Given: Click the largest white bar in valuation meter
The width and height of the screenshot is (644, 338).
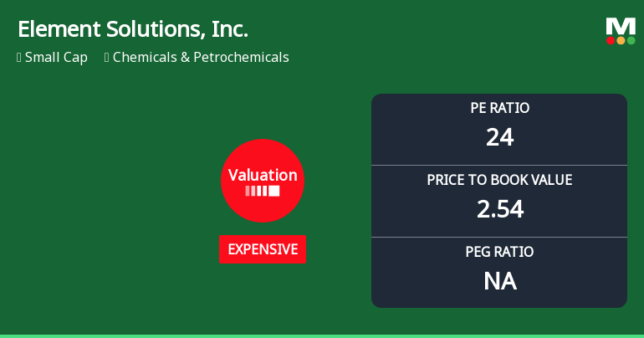Looking at the screenshot, I should [274, 191].
